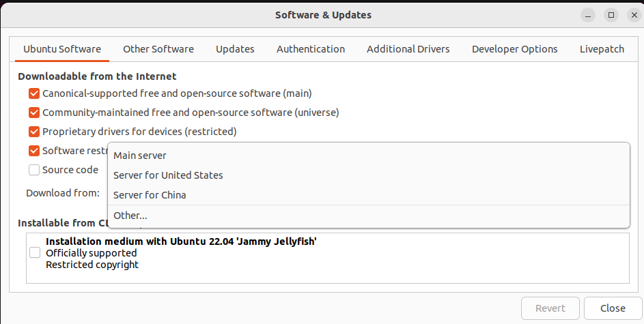
Task: Switch to Developer Options tab
Action: 515,49
